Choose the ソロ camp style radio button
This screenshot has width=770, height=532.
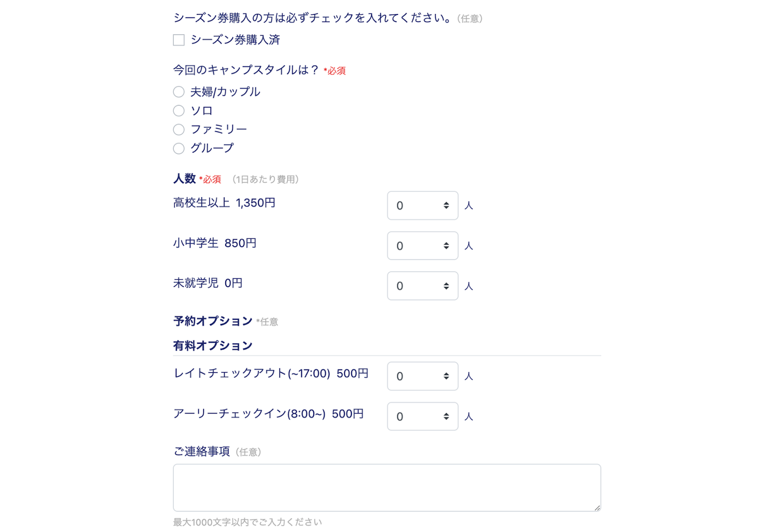(x=179, y=111)
